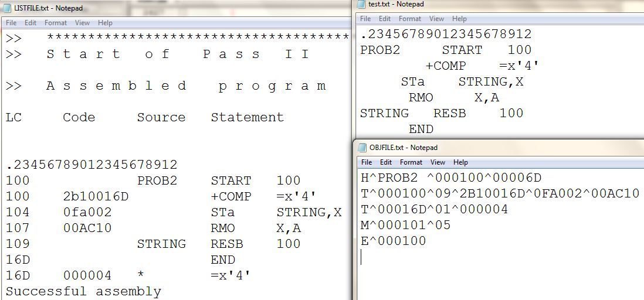Click code '000004' in LISTFILE listing
This screenshot has width=644, height=300.
pos(87,275)
